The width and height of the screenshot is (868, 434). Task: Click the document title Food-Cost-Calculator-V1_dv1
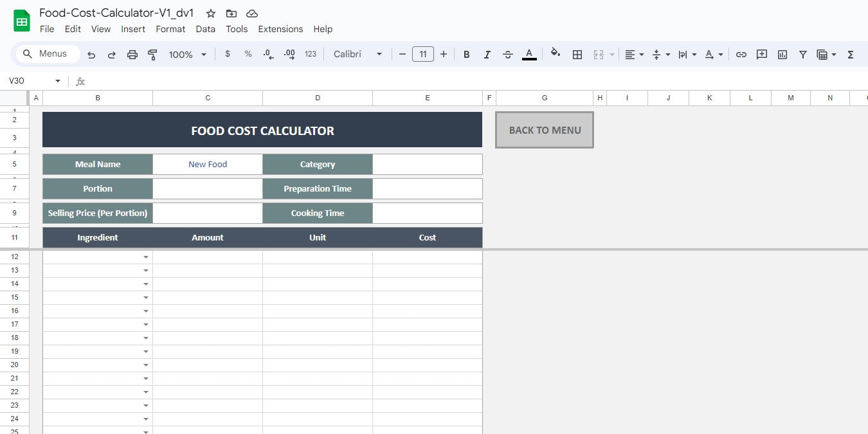coord(116,13)
